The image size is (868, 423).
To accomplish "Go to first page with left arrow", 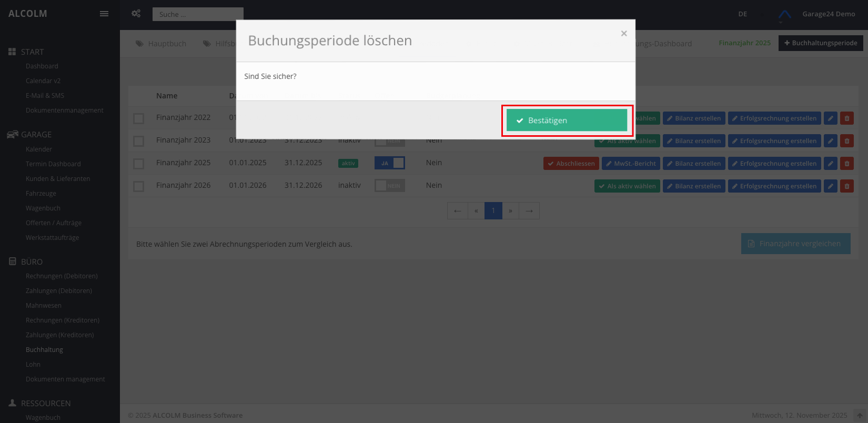I will [x=458, y=211].
